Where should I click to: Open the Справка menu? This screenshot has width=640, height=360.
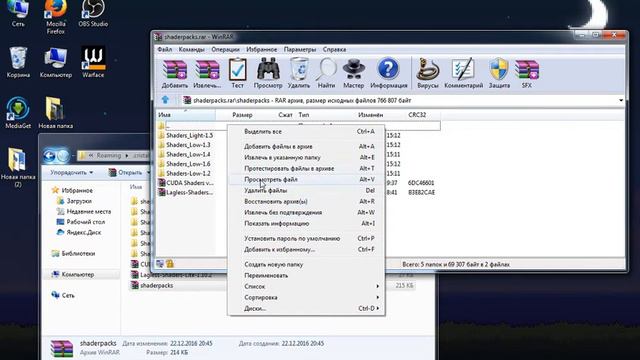pos(334,49)
